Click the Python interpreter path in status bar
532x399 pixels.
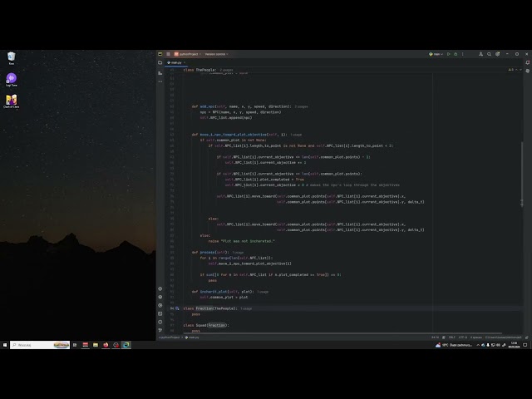click(x=503, y=337)
